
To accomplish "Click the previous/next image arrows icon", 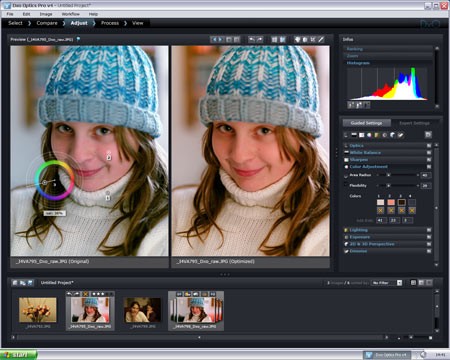I will point(218,39).
